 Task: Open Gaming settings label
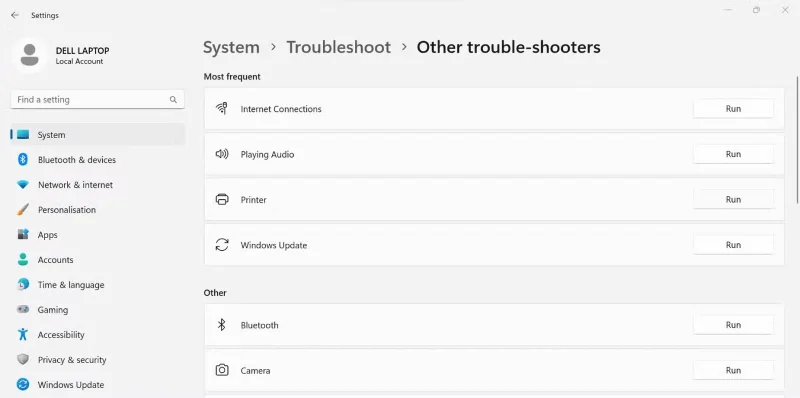pos(53,310)
